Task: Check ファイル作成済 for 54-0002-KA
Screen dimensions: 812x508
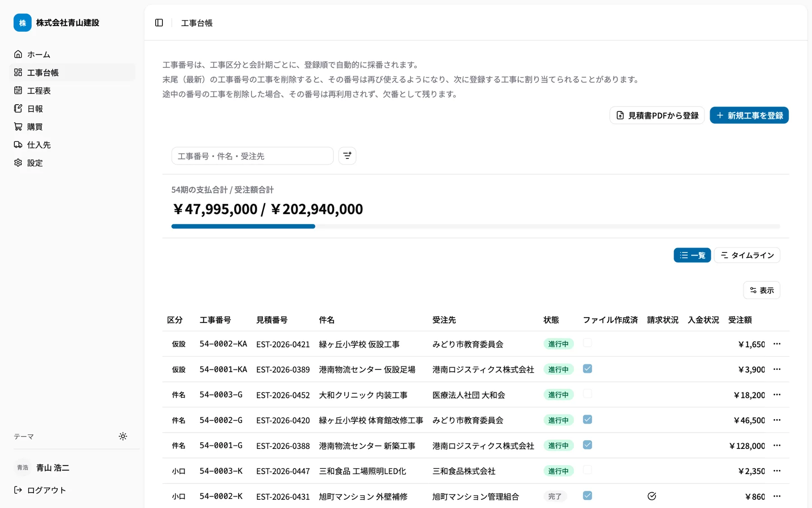Action: pos(587,343)
